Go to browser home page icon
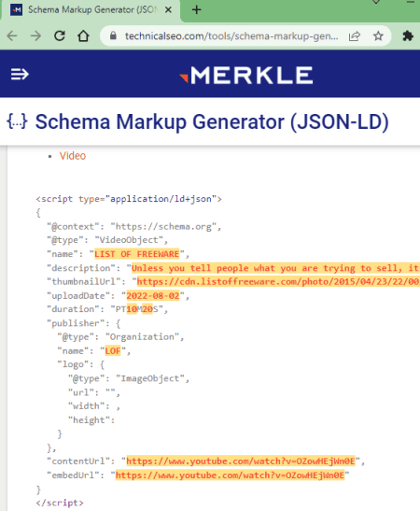This screenshot has height=511, width=420. (x=83, y=35)
